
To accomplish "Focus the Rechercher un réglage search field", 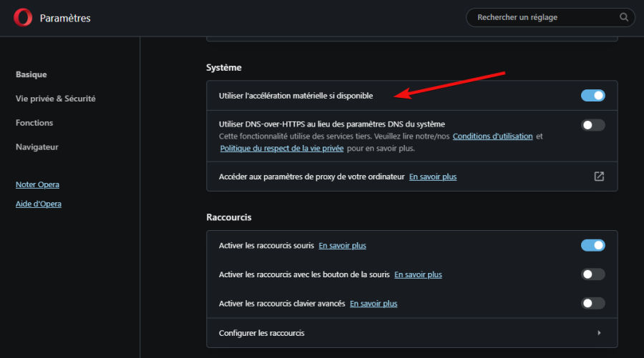I will coord(550,17).
